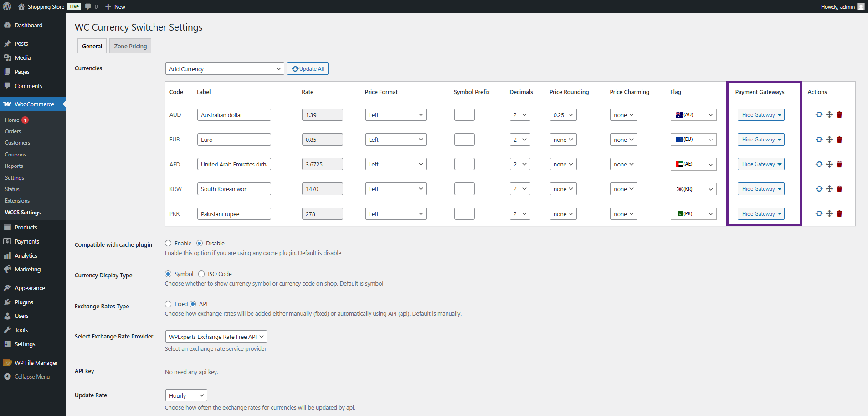868x416 pixels.
Task: Open EUR Decimals dropdown
Action: click(520, 140)
